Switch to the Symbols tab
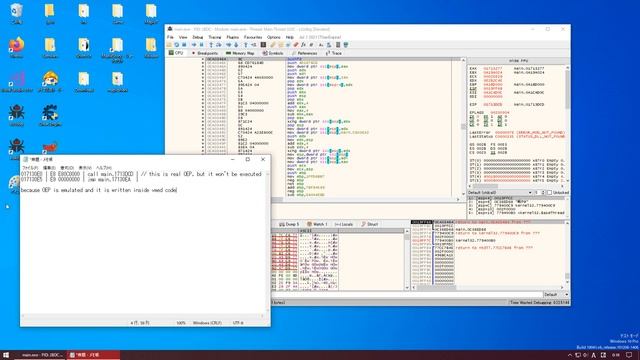Viewport: 640px width, 360px height. [273, 53]
